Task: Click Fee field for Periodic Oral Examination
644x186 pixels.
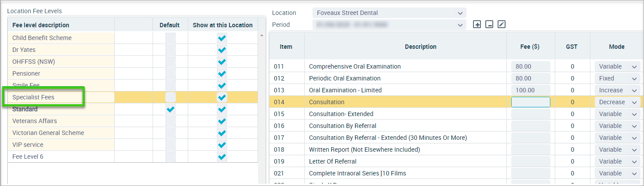Action: click(531, 78)
